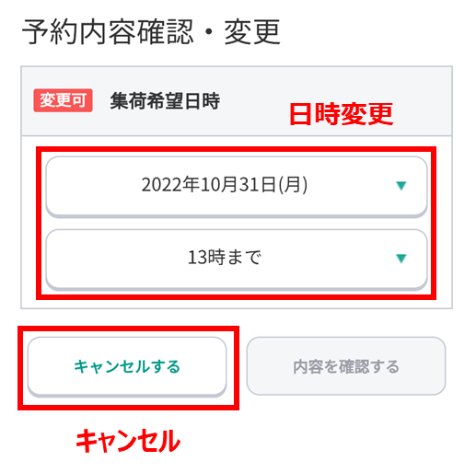
Task: Click the green arrow in the time dropdown
Action: pyautogui.click(x=401, y=259)
